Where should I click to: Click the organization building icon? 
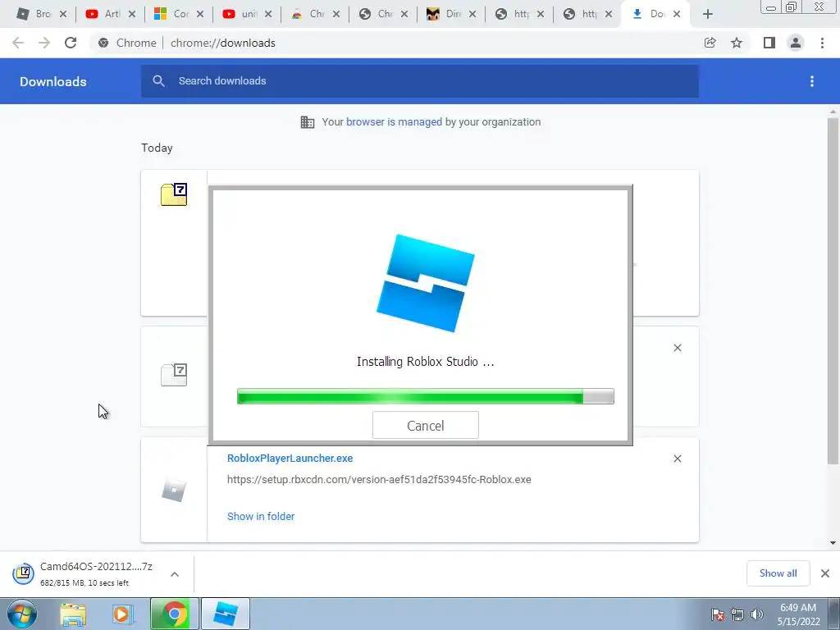308,122
